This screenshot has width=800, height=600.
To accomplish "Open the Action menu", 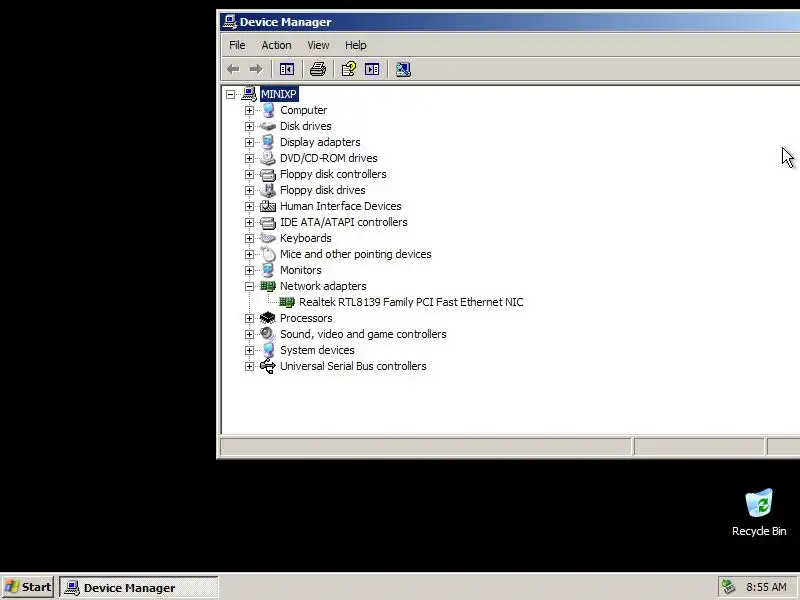I will point(276,45).
